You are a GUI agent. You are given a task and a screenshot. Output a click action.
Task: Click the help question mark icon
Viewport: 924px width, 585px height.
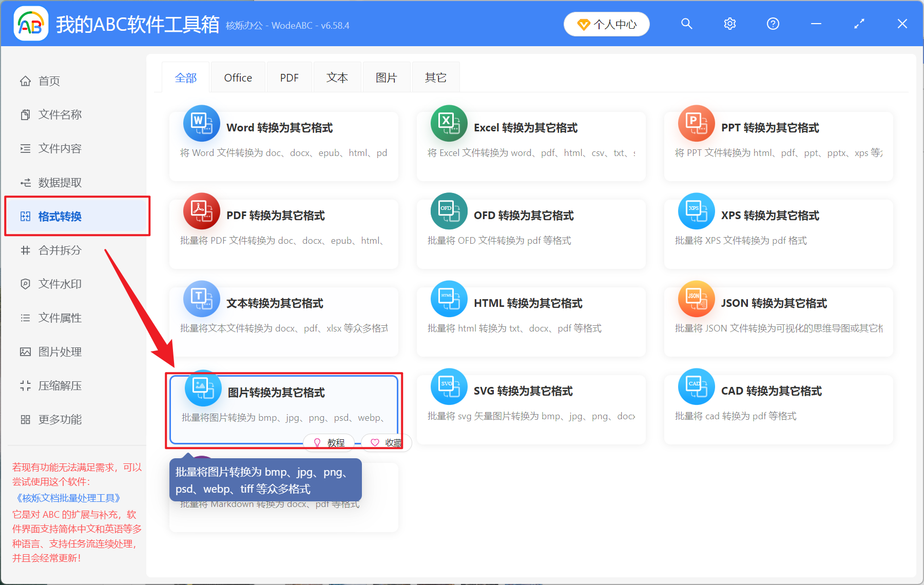(x=773, y=24)
